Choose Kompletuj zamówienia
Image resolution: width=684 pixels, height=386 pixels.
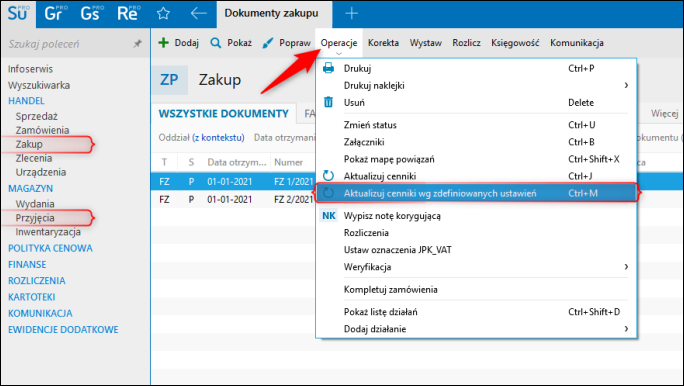pyautogui.click(x=476, y=289)
